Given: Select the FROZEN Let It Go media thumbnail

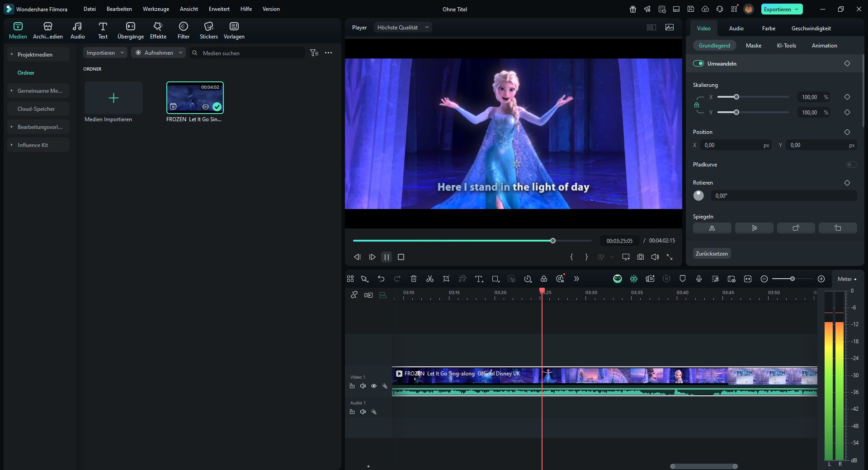Looking at the screenshot, I should click(x=195, y=98).
